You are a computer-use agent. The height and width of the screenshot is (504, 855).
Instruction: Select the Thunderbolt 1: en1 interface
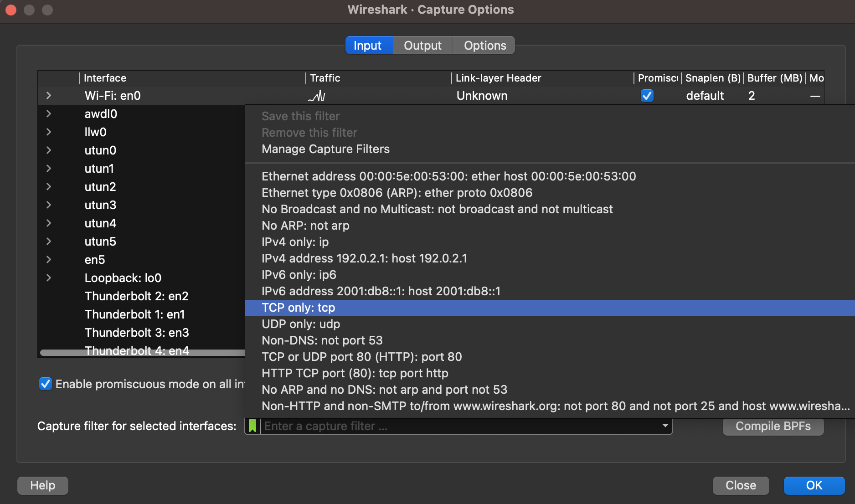pyautogui.click(x=134, y=314)
